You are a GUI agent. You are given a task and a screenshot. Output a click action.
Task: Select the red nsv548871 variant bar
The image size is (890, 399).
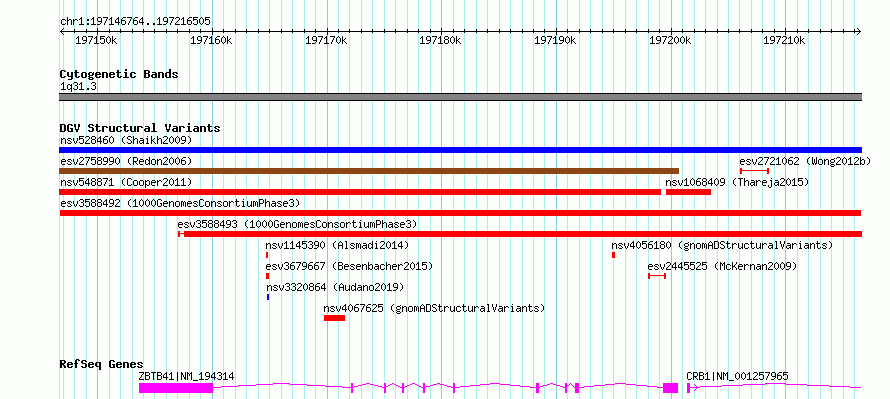tap(360, 192)
